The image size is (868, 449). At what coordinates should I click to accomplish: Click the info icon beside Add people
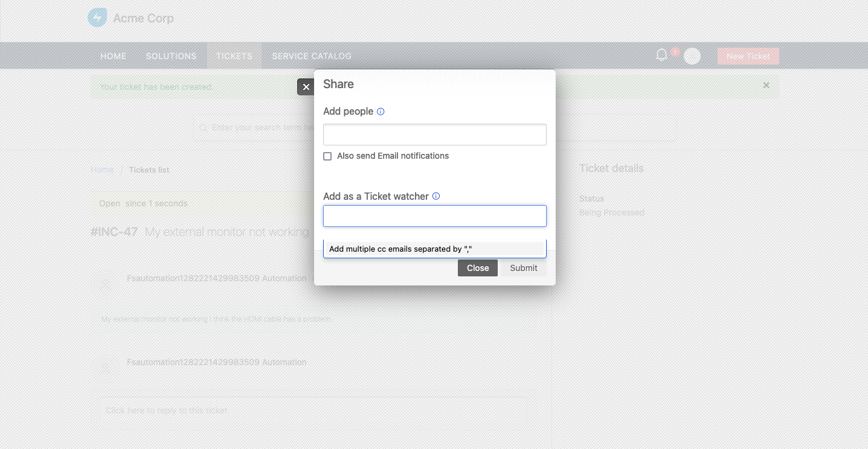click(381, 112)
